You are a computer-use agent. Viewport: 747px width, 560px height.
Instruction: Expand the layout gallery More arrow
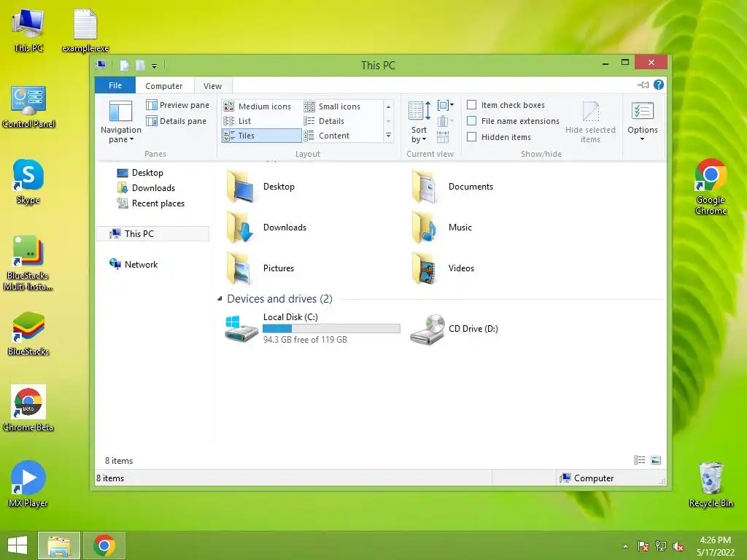point(388,136)
